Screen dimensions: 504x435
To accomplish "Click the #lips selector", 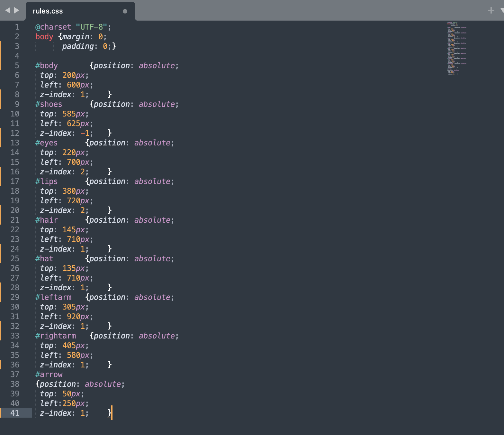I will click(46, 181).
